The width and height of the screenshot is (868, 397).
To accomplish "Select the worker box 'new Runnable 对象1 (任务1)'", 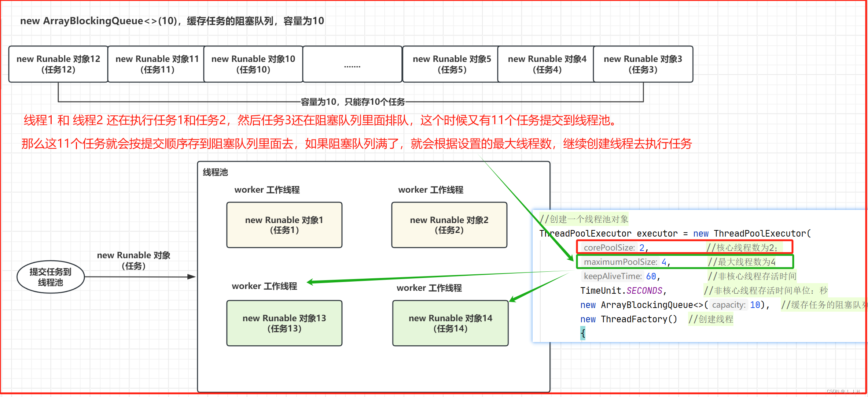I will tap(284, 225).
